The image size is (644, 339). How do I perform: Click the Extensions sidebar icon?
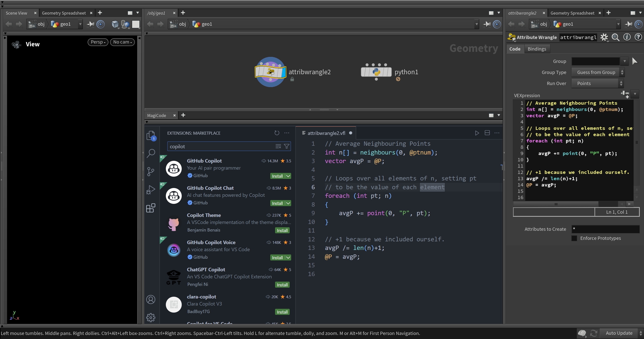click(x=151, y=208)
